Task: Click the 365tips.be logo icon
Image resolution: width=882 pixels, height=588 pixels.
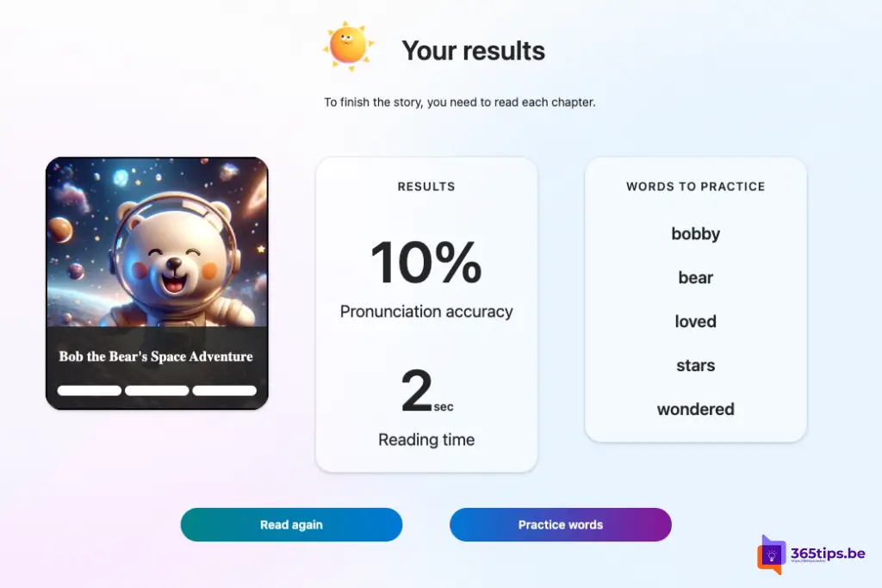Action: point(772,555)
